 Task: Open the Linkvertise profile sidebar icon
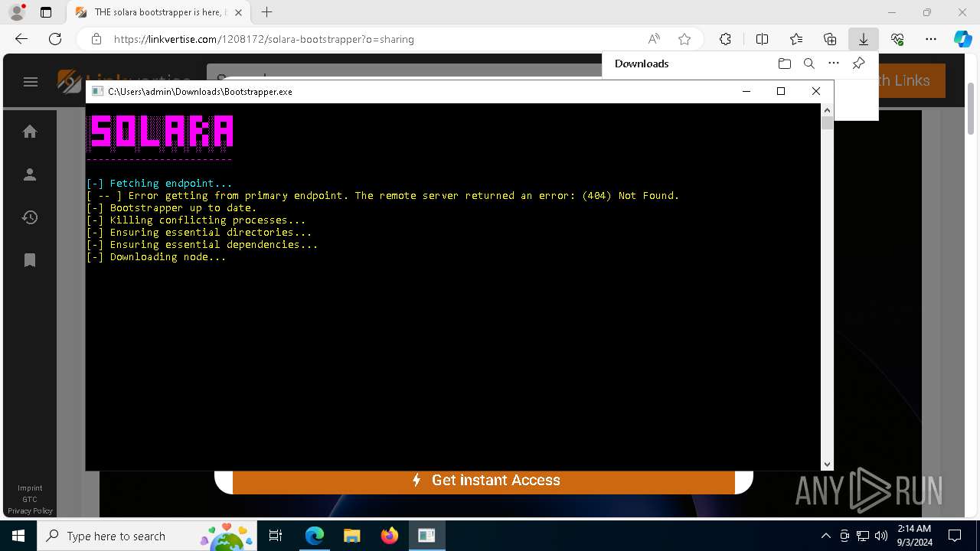click(x=30, y=174)
